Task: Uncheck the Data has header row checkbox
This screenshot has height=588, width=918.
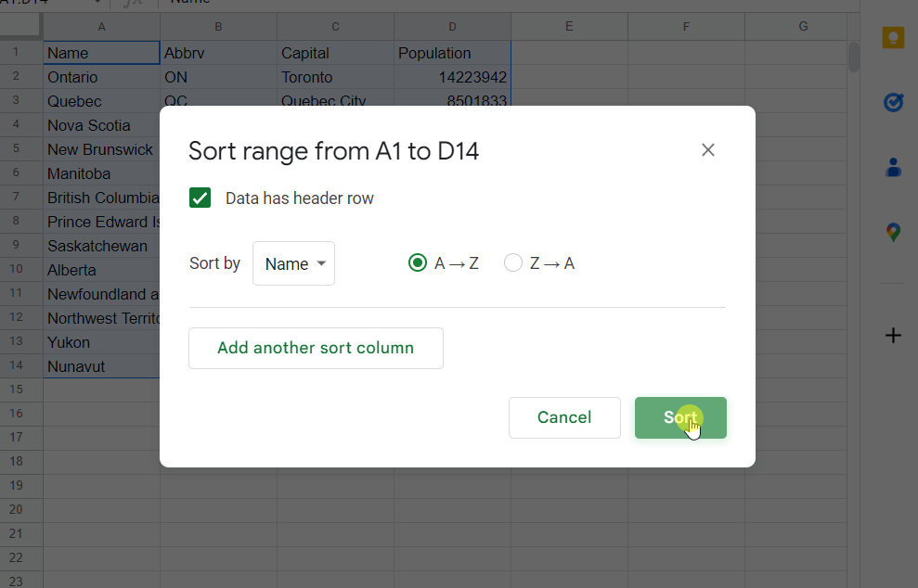Action: [200, 198]
